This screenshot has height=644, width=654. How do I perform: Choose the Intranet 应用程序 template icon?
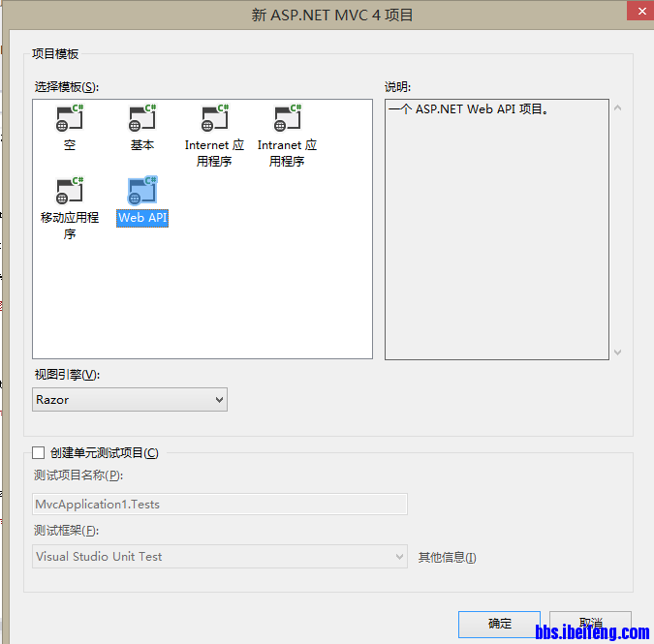click(x=288, y=118)
